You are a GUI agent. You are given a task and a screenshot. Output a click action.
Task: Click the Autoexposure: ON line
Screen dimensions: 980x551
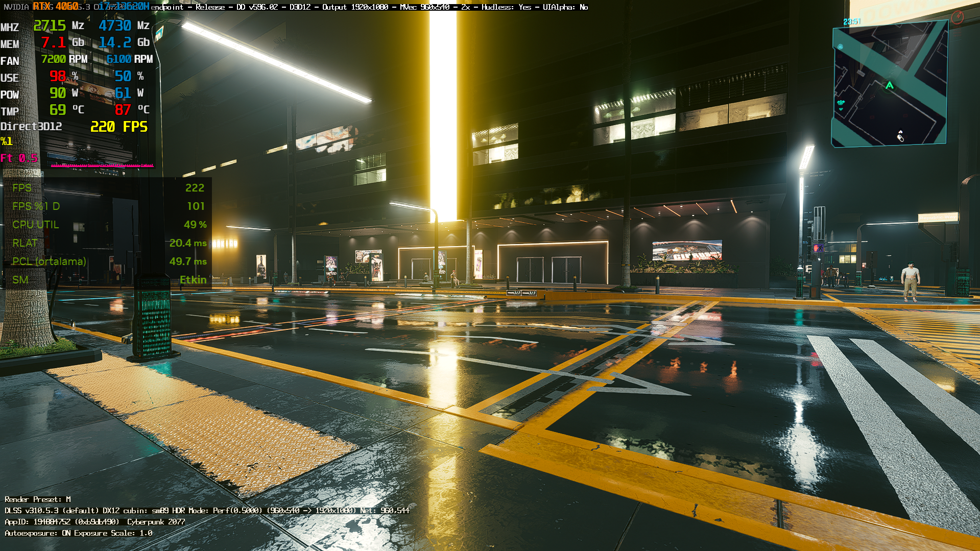coord(79,533)
